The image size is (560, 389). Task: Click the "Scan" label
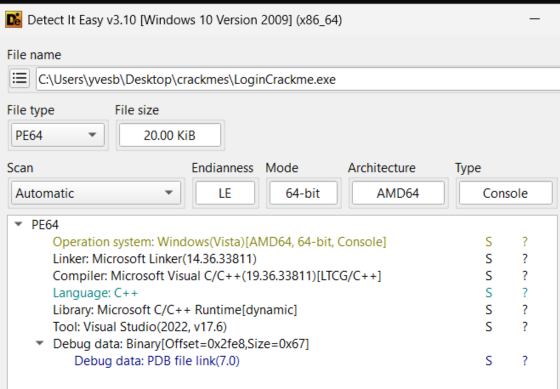tap(20, 168)
